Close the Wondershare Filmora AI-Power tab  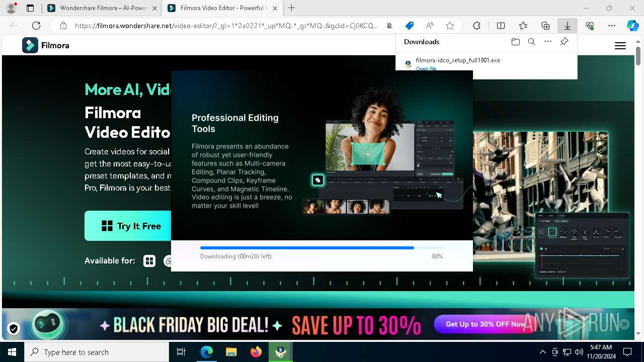coord(154,8)
